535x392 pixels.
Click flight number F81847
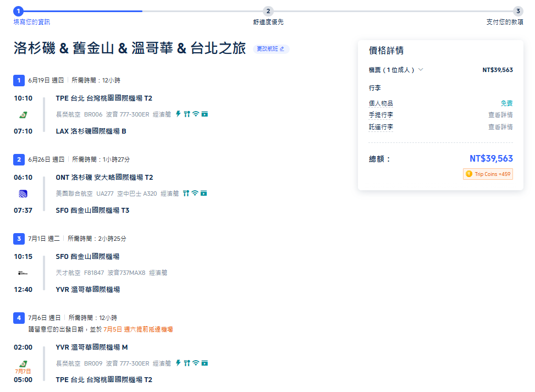94,273
